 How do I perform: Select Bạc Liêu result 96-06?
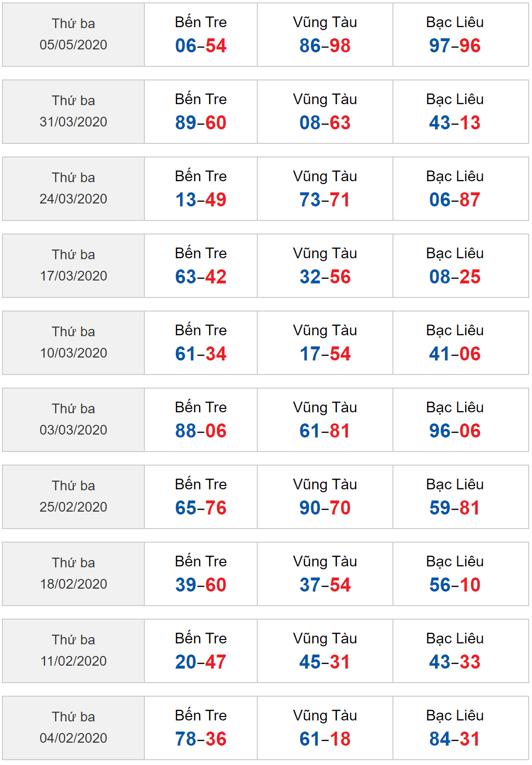tap(454, 431)
